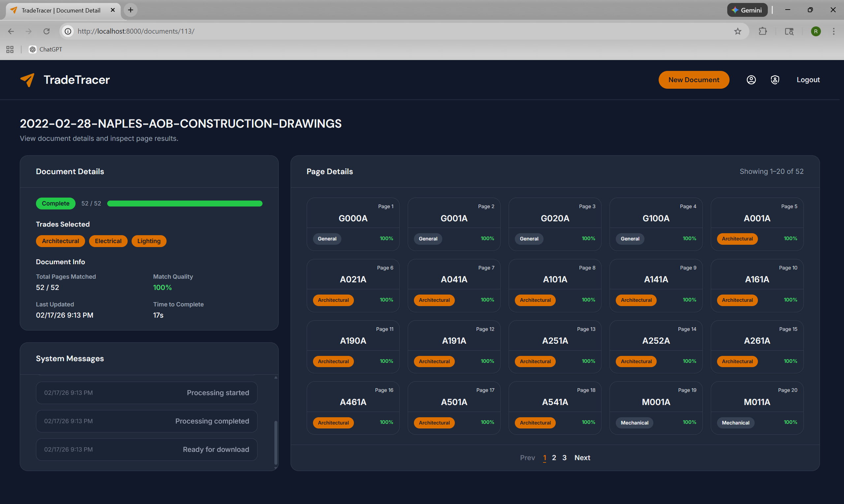The width and height of the screenshot is (844, 504).
Task: Click the Match Quality 100% value
Action: click(x=162, y=288)
